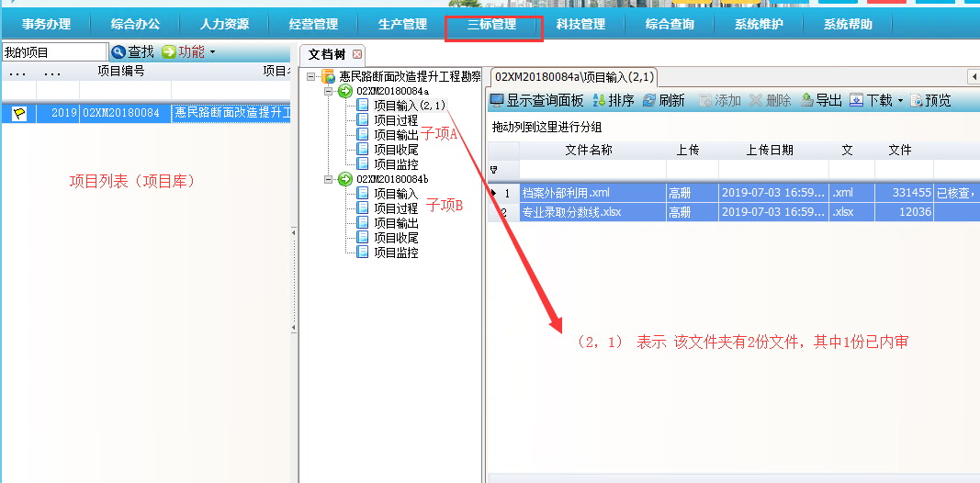
Task: Click the 下载 download toolbar button
Action: tap(872, 101)
